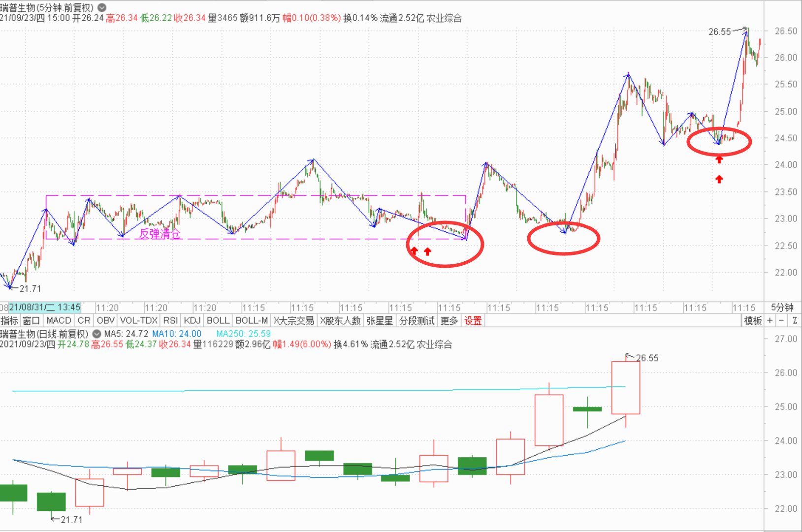802x532 pixels.
Task: Choose the BOLL indicator tab
Action: tap(218, 321)
